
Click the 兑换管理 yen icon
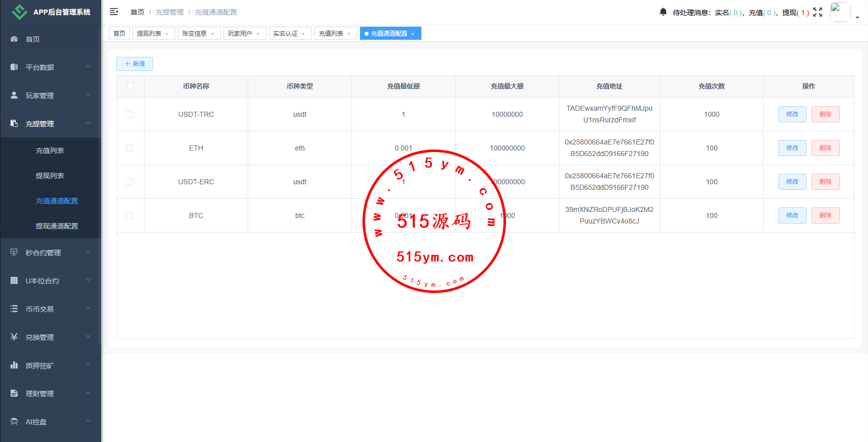14,337
